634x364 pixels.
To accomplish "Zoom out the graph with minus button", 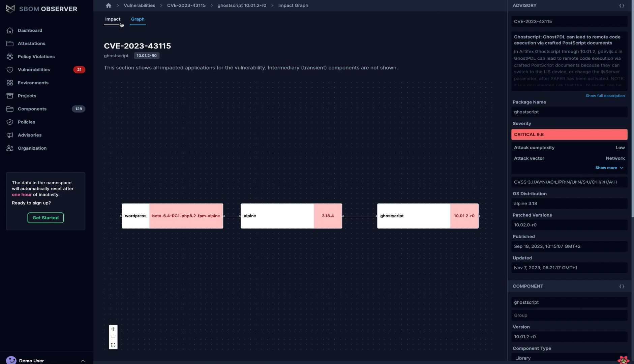I will [x=113, y=337].
